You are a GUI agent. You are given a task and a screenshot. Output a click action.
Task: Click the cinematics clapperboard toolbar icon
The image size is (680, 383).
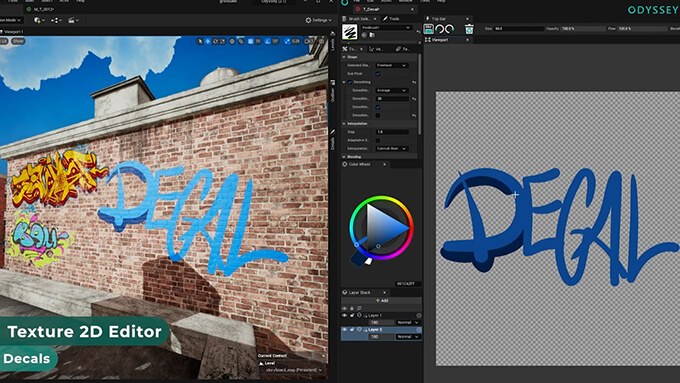pos(72,20)
